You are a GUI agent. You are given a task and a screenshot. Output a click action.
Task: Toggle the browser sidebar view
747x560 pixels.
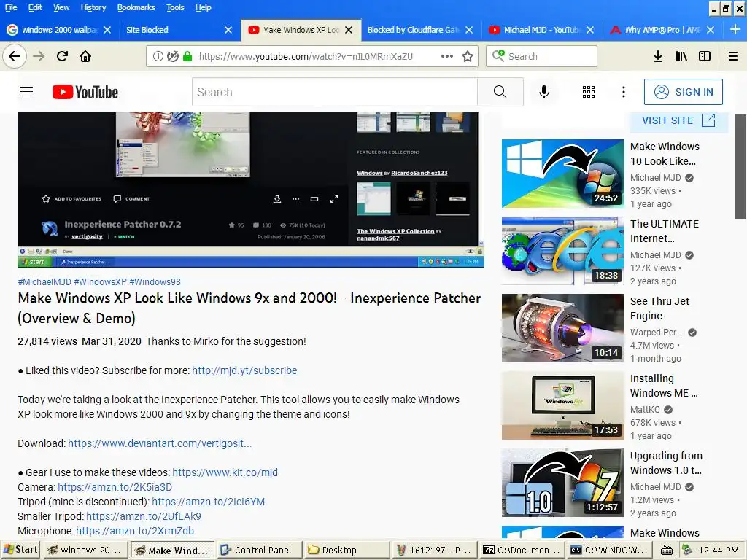tap(705, 56)
